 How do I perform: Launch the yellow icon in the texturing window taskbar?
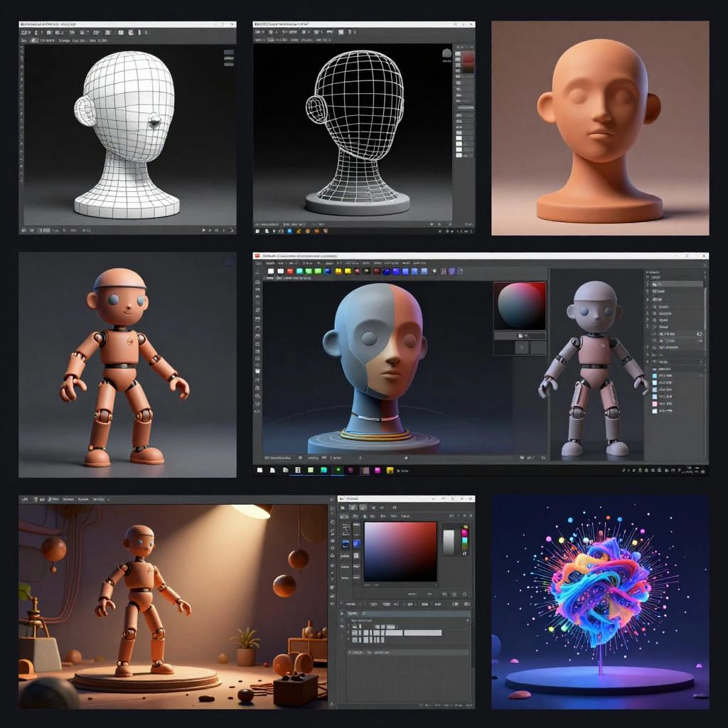pyautogui.click(x=390, y=471)
